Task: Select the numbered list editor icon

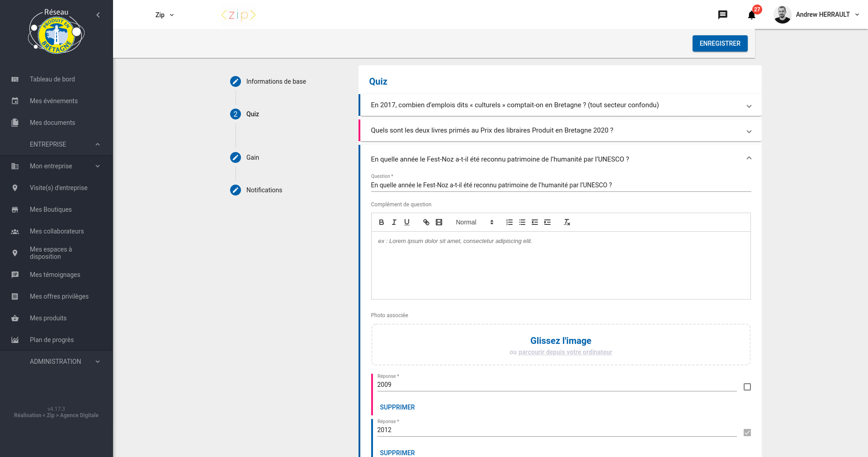Action: [509, 222]
